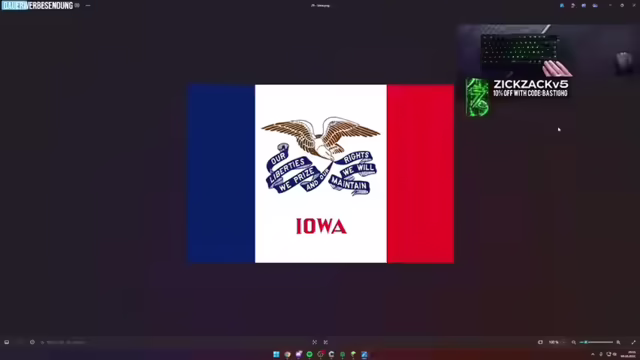Image resolution: width=640 pixels, height=360 pixels.
Task: Open the Photos app taskbar icon
Action: coord(364,354)
